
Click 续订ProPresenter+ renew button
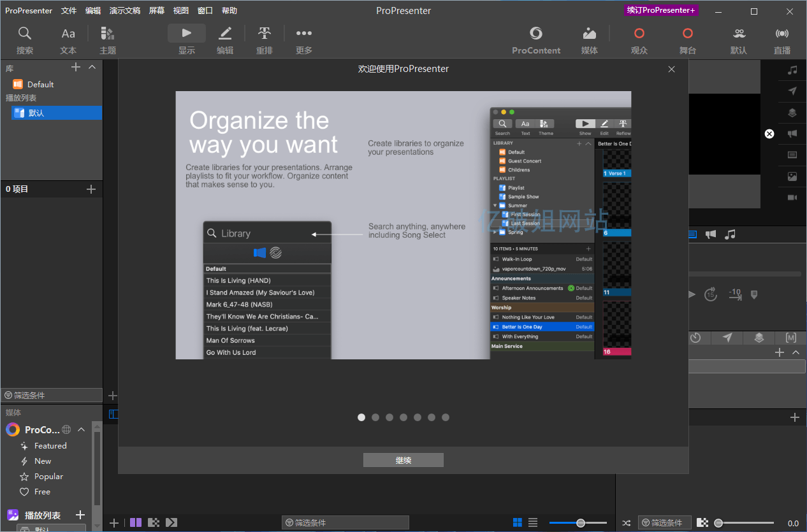click(x=661, y=10)
